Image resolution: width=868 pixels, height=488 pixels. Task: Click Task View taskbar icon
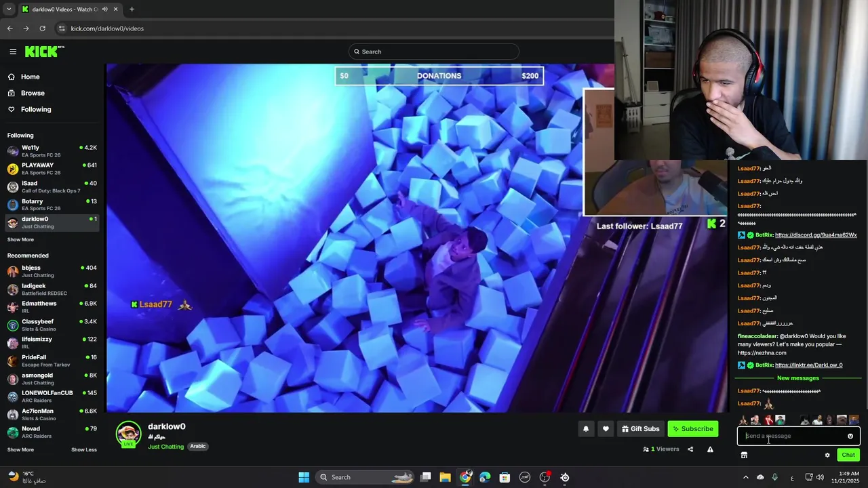[x=426, y=477]
